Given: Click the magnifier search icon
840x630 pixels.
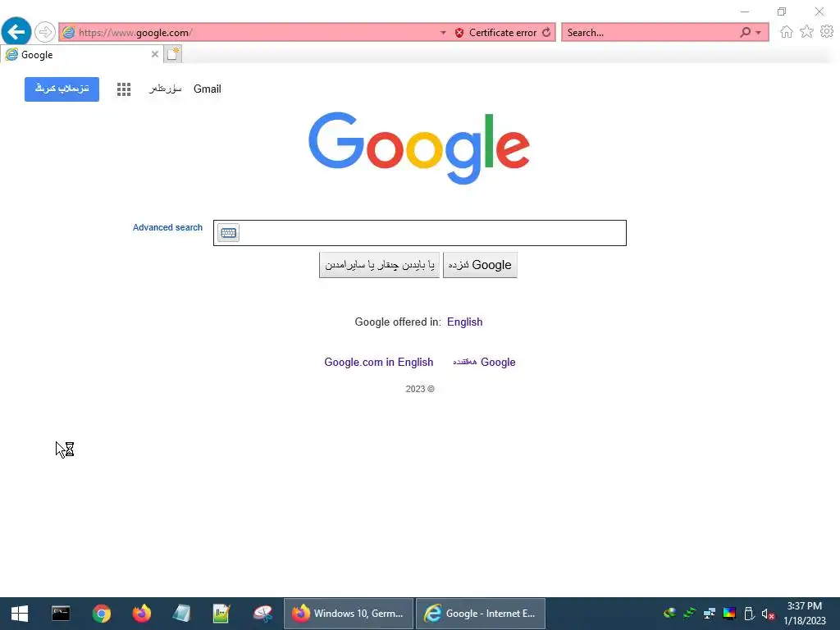Looking at the screenshot, I should click(x=745, y=32).
